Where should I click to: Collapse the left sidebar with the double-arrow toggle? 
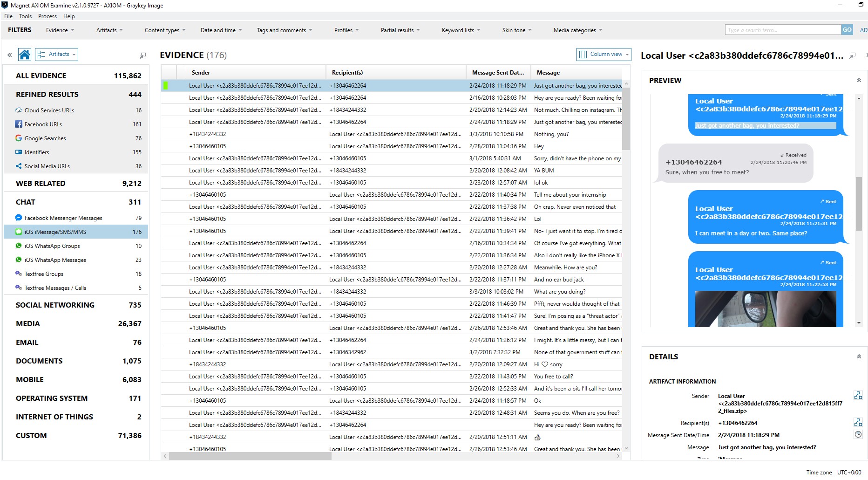point(9,55)
